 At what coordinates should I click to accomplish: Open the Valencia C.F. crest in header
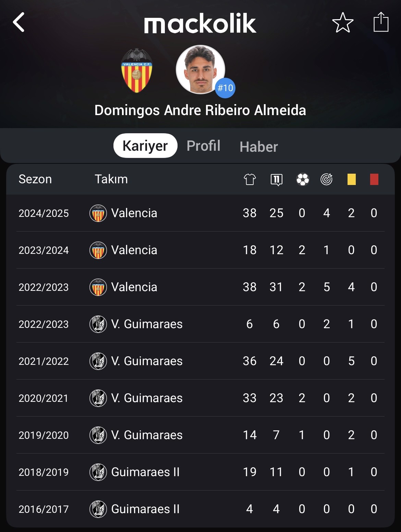(x=137, y=71)
